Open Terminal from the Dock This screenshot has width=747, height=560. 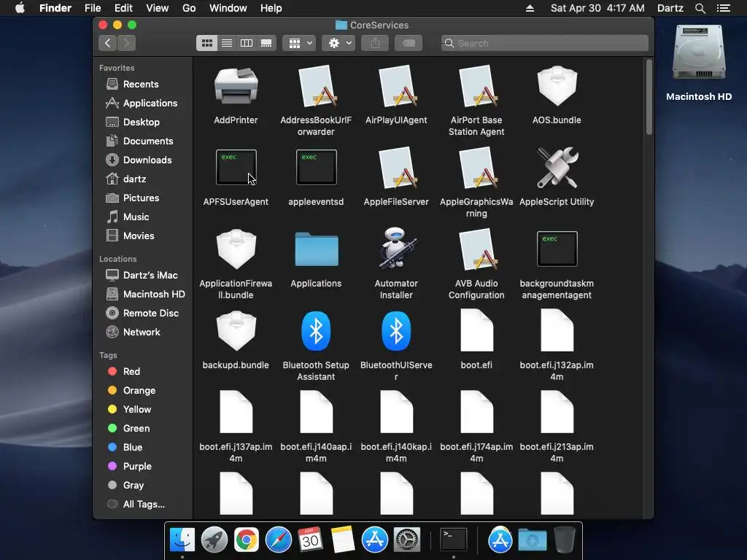454,540
